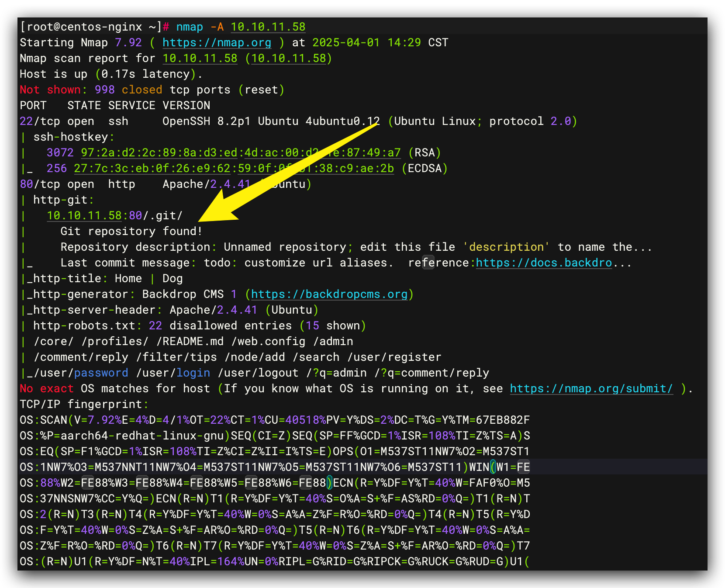Select the 'Git repository found!' message
Viewport: 725px width, 588px height.
pyautogui.click(x=131, y=231)
